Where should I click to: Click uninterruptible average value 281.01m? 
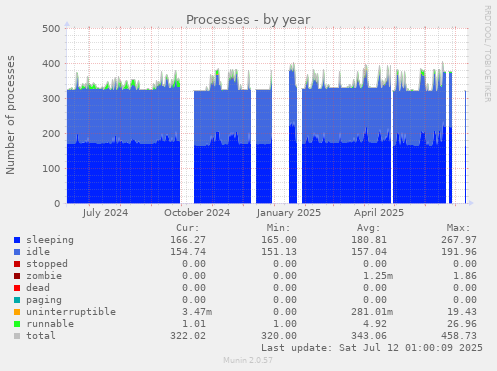pos(372,312)
